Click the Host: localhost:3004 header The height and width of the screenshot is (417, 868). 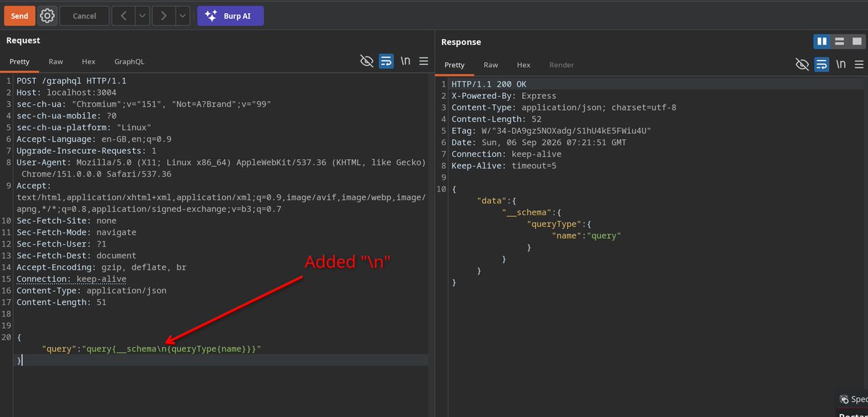[67, 93]
